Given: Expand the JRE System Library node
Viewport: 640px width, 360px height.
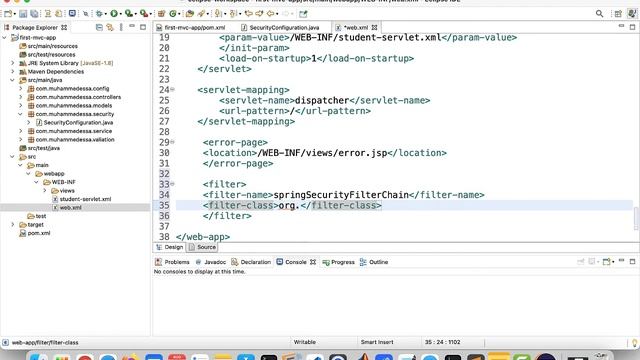Looking at the screenshot, I should 13,63.
